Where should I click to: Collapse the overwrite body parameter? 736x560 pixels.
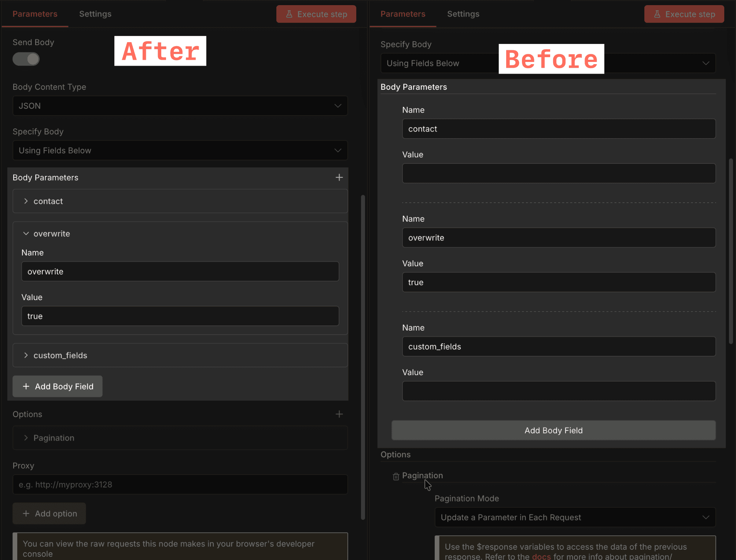[26, 234]
